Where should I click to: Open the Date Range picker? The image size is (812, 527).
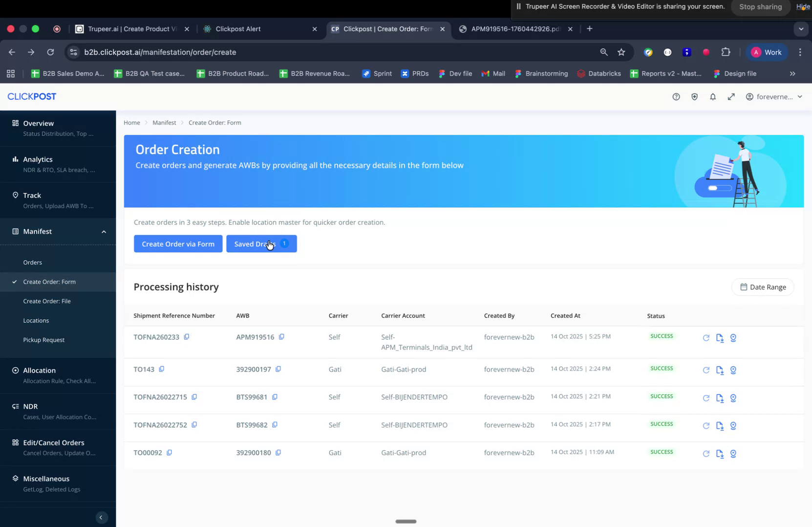[763, 287]
